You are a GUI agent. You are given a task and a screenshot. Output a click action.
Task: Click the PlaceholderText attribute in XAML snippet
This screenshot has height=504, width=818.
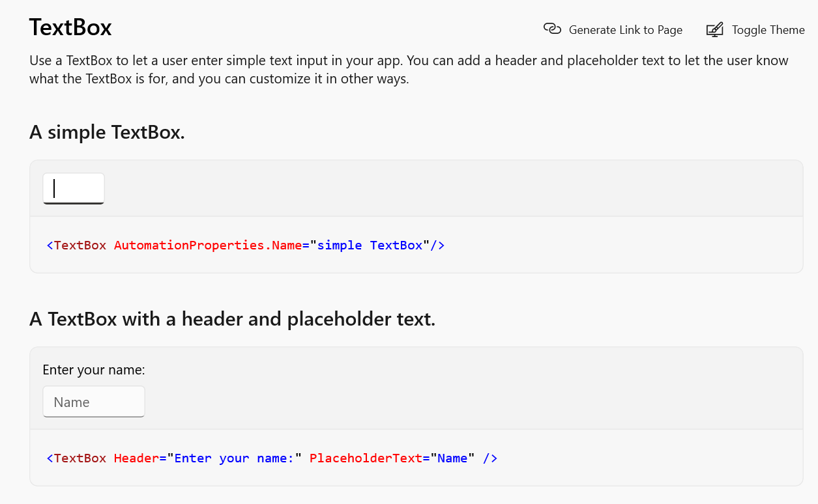point(366,458)
